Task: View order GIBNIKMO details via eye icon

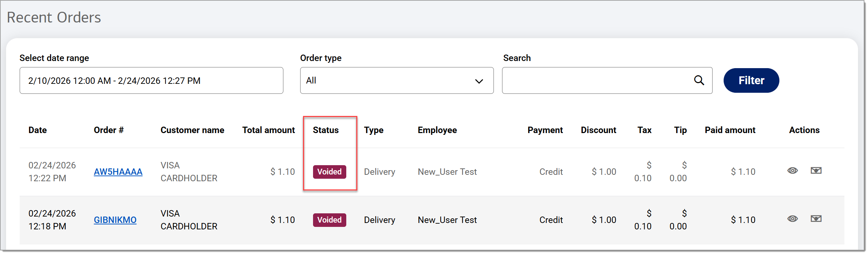Action: 793,219
